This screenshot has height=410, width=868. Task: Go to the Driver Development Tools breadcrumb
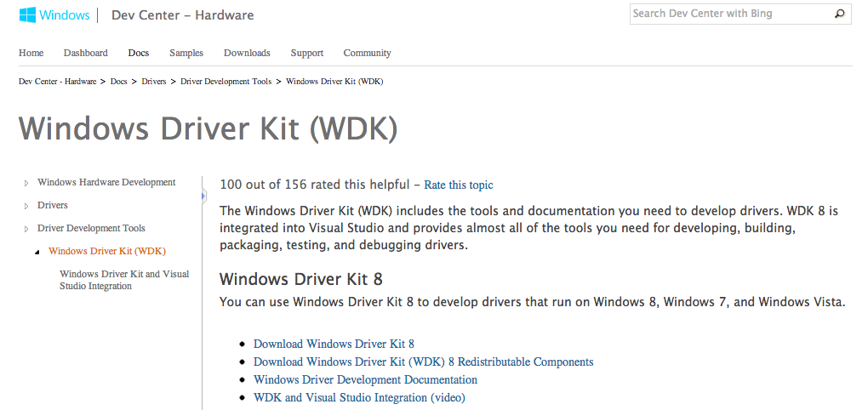(226, 82)
